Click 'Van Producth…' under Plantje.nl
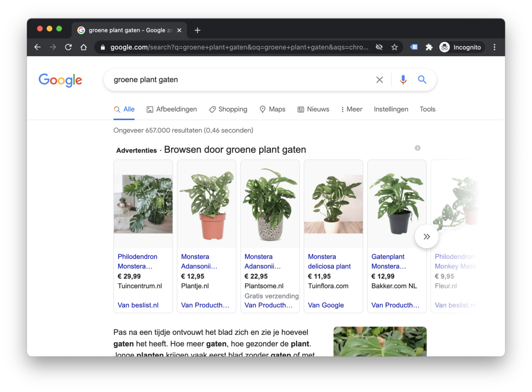Image resolution: width=532 pixels, height=392 pixels. click(205, 305)
